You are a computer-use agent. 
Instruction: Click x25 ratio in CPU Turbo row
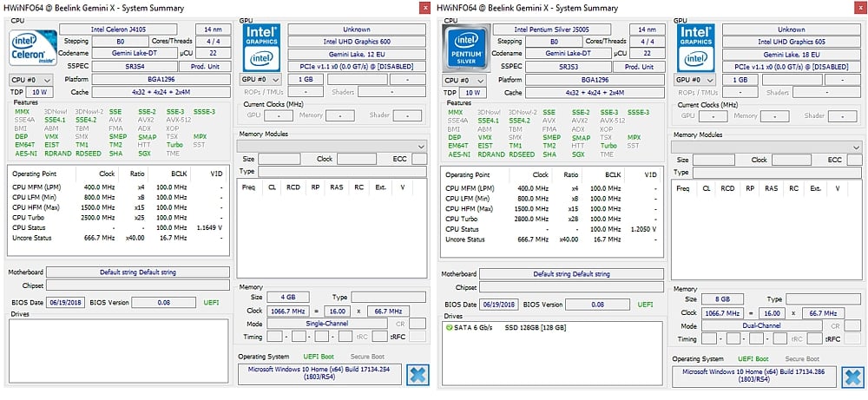[139, 218]
